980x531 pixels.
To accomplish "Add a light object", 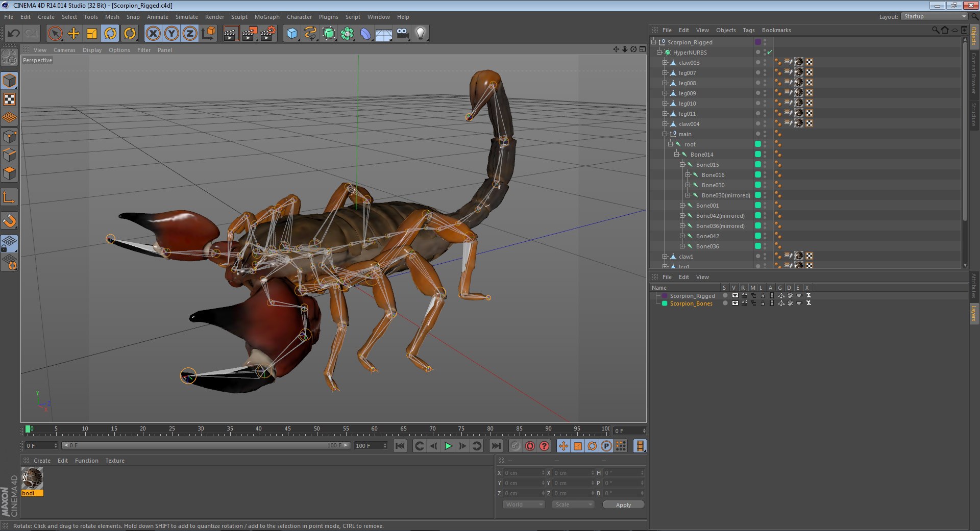I will (421, 34).
